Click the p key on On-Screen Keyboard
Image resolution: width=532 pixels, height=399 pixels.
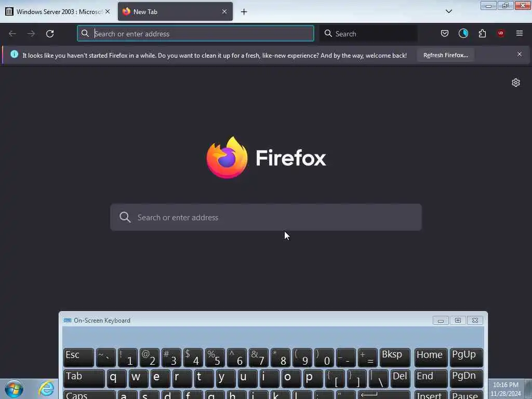(313, 379)
